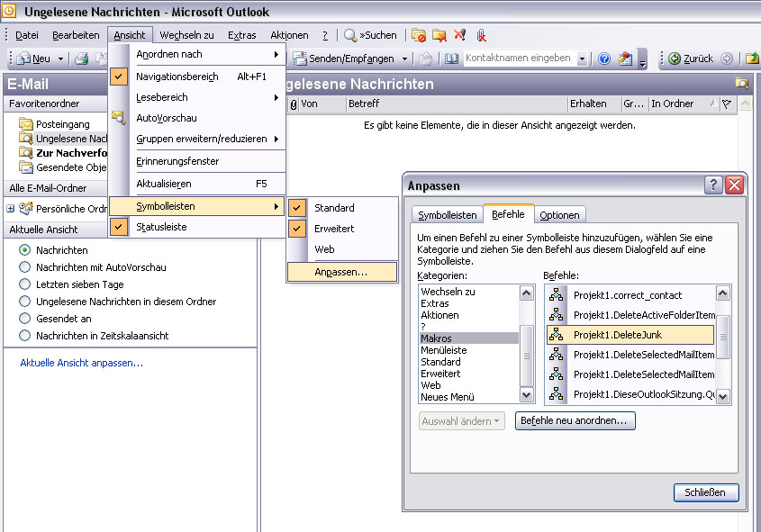Select the Makros category

tap(469, 338)
